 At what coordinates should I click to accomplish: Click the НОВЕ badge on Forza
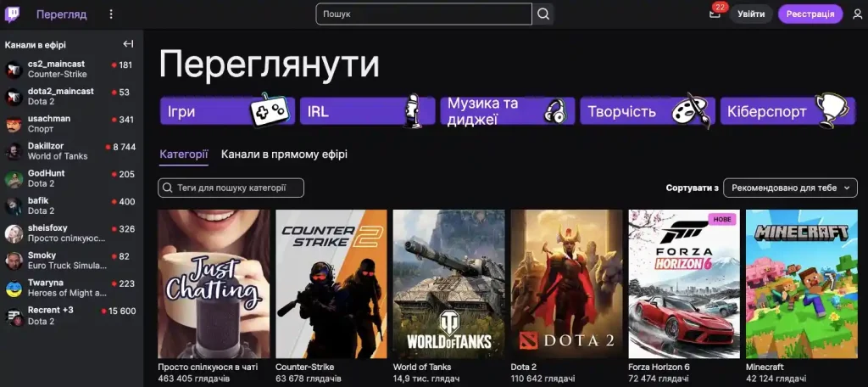click(722, 220)
